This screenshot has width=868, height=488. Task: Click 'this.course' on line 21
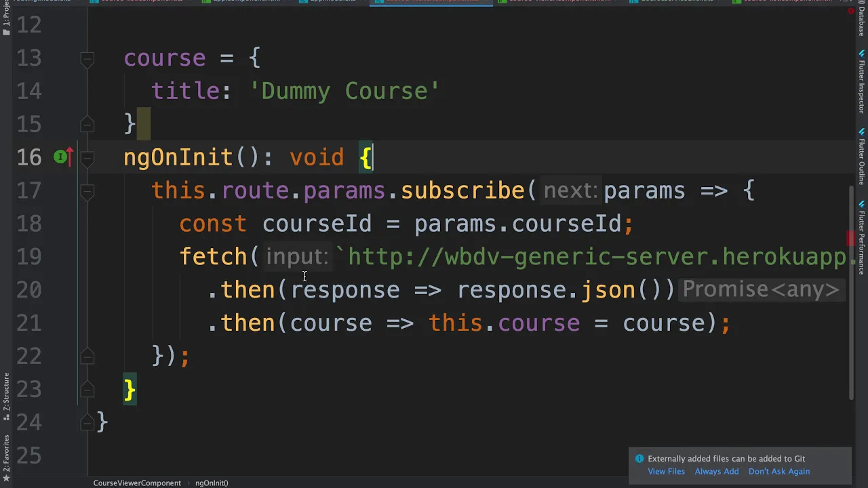pos(504,323)
